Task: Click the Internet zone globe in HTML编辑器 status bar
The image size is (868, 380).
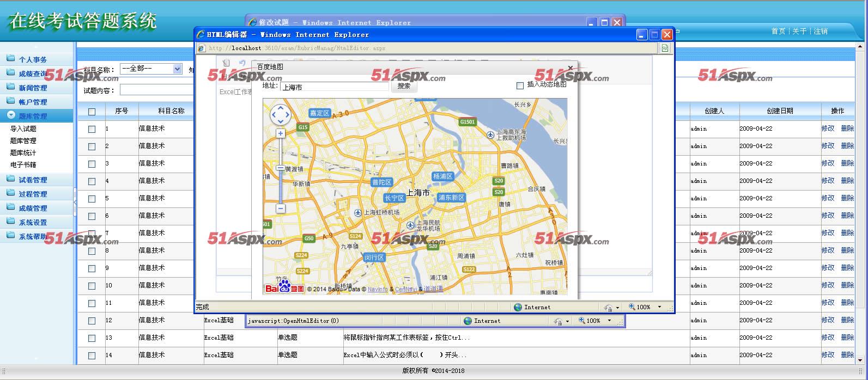Action: pyautogui.click(x=518, y=307)
